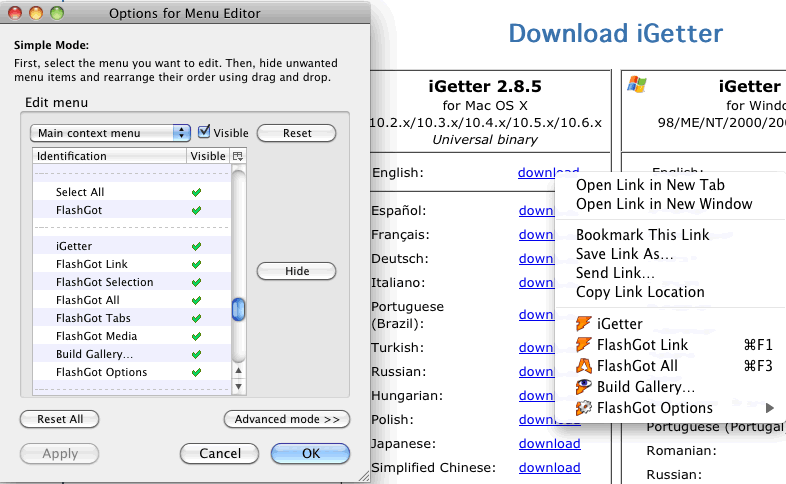Image resolution: width=786 pixels, height=484 pixels.
Task: Toggle green checkmark for FlashGot Link row
Action: pos(196,265)
